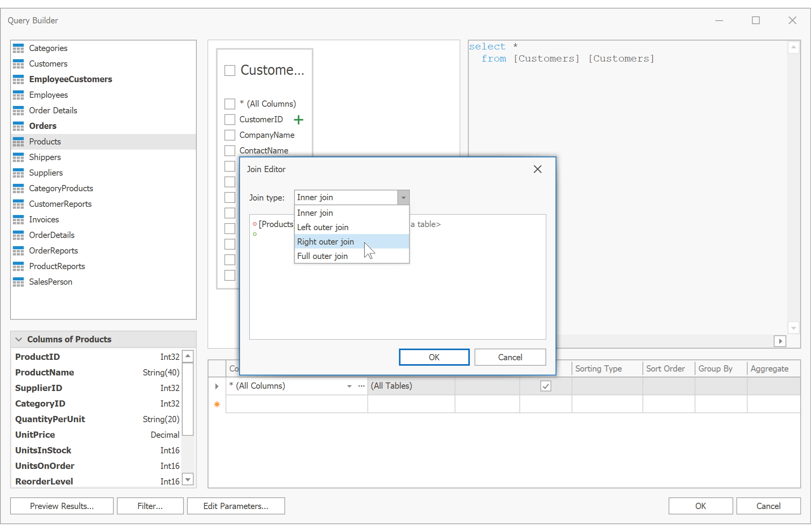This screenshot has height=532, width=811.
Task: Click OK in the Join Editor dialog
Action: click(434, 357)
